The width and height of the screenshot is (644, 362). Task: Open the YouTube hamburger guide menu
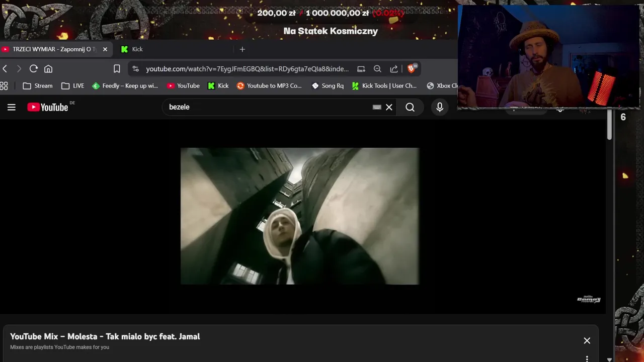12,107
